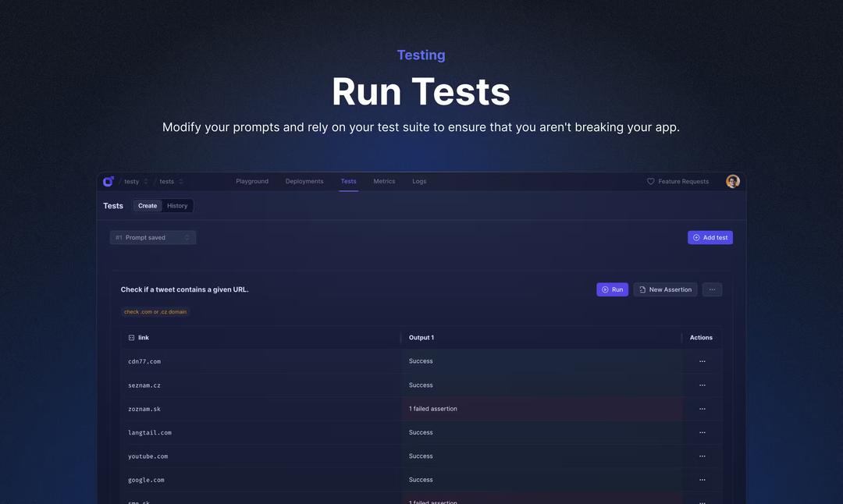Select the langtail.com link cell
This screenshot has height=504, width=843.
(261, 432)
